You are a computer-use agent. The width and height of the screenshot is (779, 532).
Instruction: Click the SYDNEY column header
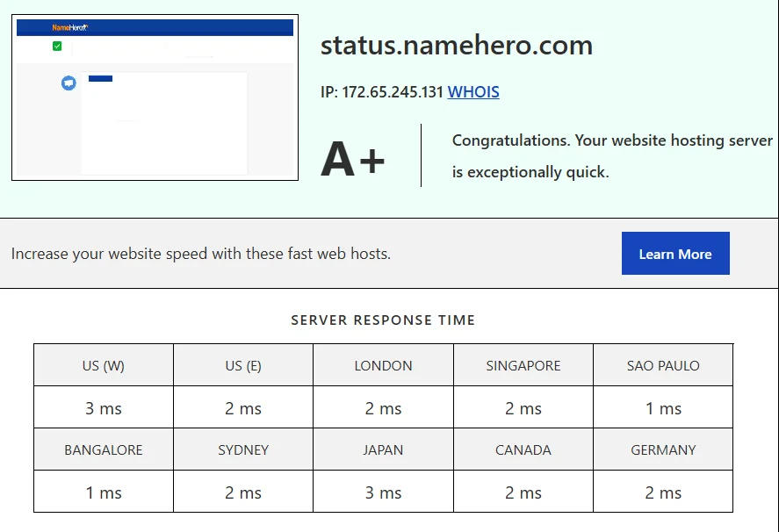click(x=243, y=449)
